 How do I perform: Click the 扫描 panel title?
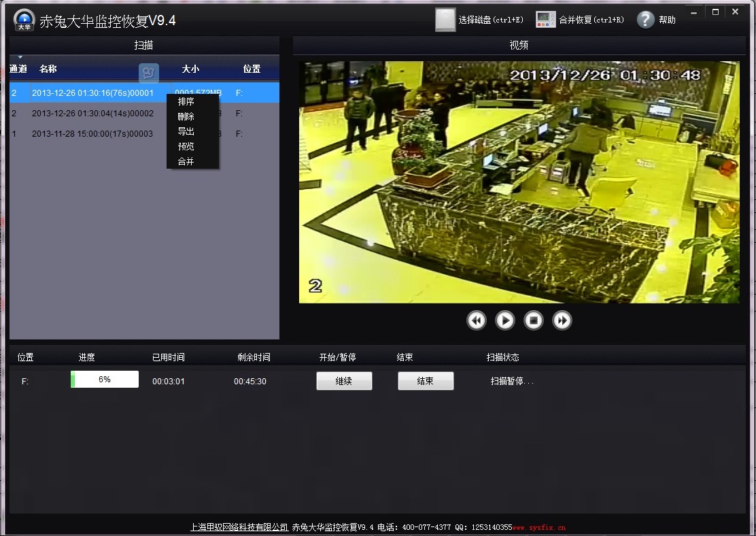143,45
